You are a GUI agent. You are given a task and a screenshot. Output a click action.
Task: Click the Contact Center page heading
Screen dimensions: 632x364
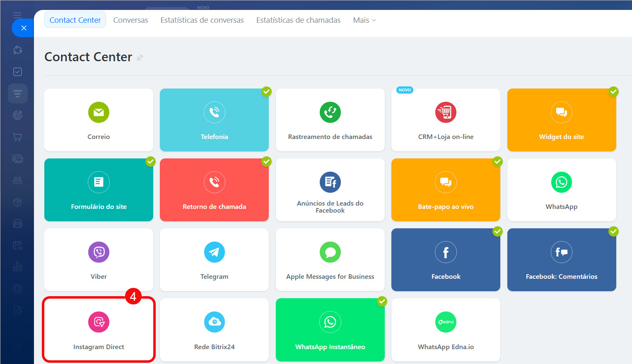coord(88,57)
